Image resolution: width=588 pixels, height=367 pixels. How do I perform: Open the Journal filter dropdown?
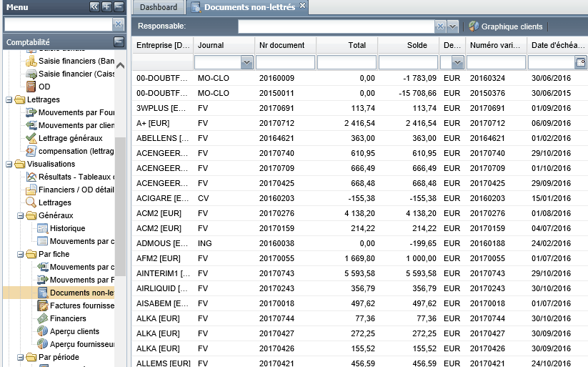coord(246,62)
